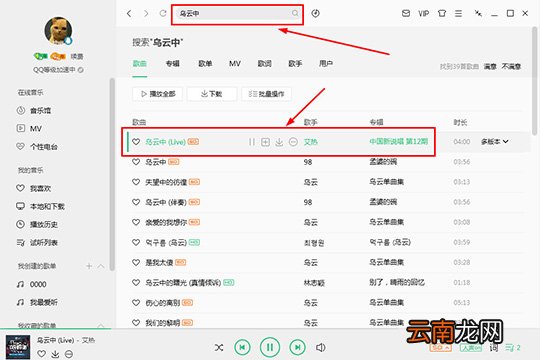Select the 歌曲 tab

point(140,63)
